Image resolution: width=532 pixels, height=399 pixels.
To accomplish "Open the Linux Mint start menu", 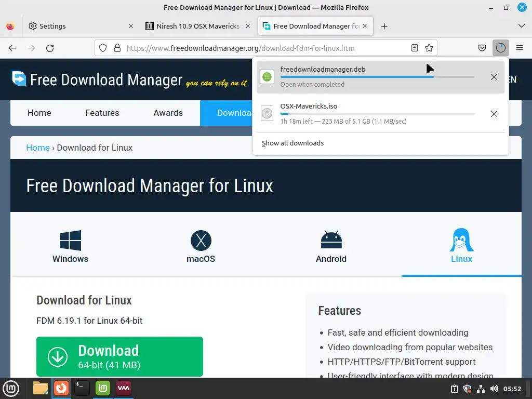I will click(11, 389).
